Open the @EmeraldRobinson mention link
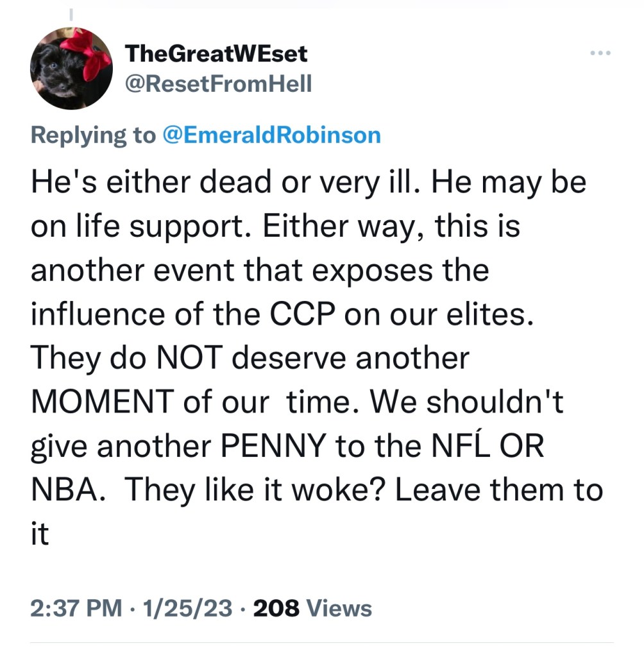This screenshot has width=644, height=657. click(273, 135)
